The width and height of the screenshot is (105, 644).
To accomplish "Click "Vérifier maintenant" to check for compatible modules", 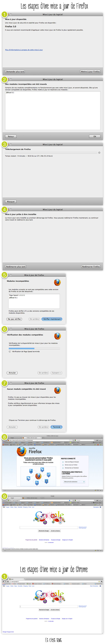I will (52, 319).
